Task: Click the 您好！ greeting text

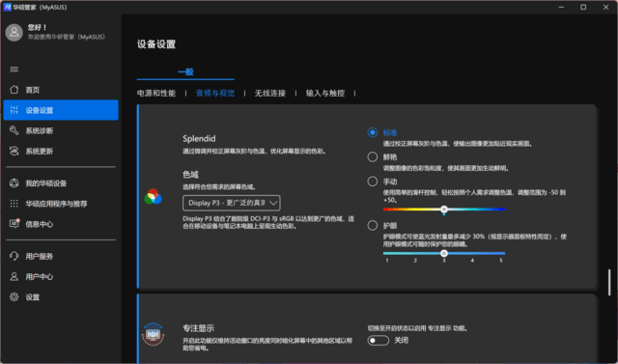Action: 38,28
